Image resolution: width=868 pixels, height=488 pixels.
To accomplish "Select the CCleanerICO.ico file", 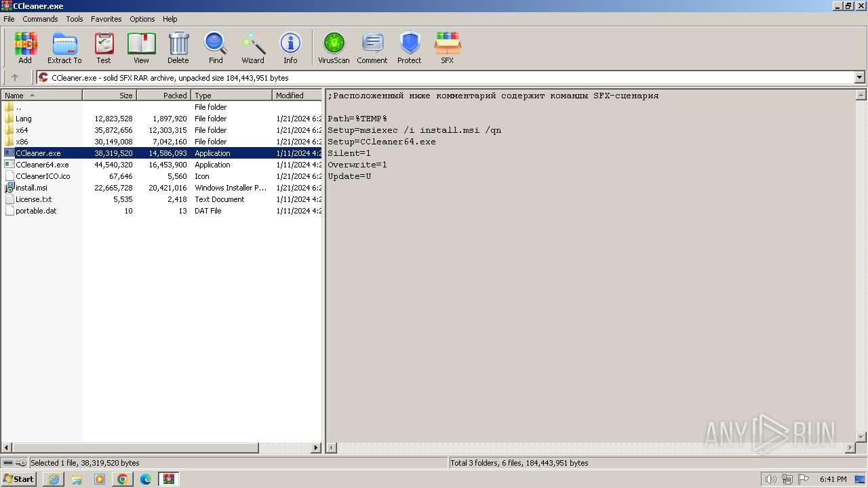I will click(x=43, y=176).
